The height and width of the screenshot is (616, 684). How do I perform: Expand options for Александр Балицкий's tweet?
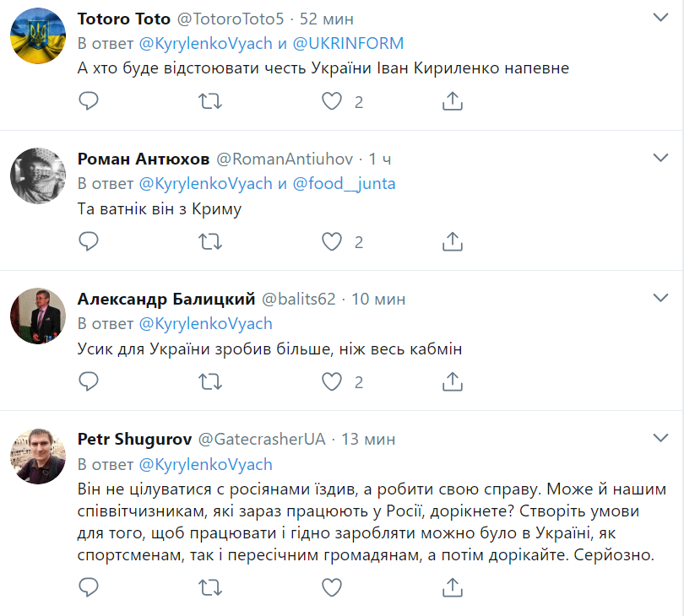point(661,298)
